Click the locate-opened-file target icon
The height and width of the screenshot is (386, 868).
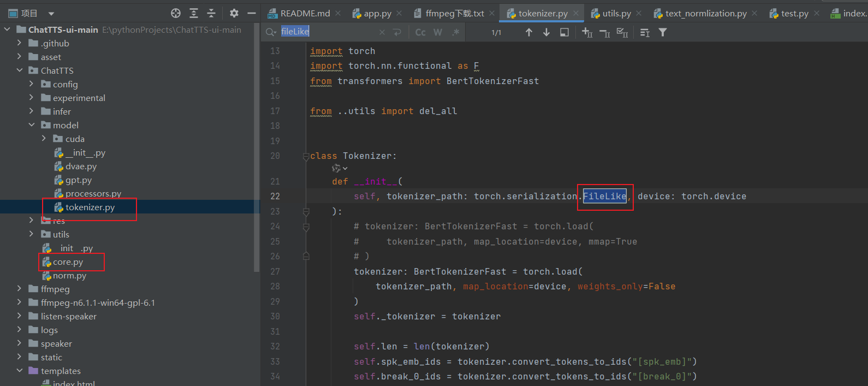pyautogui.click(x=176, y=13)
